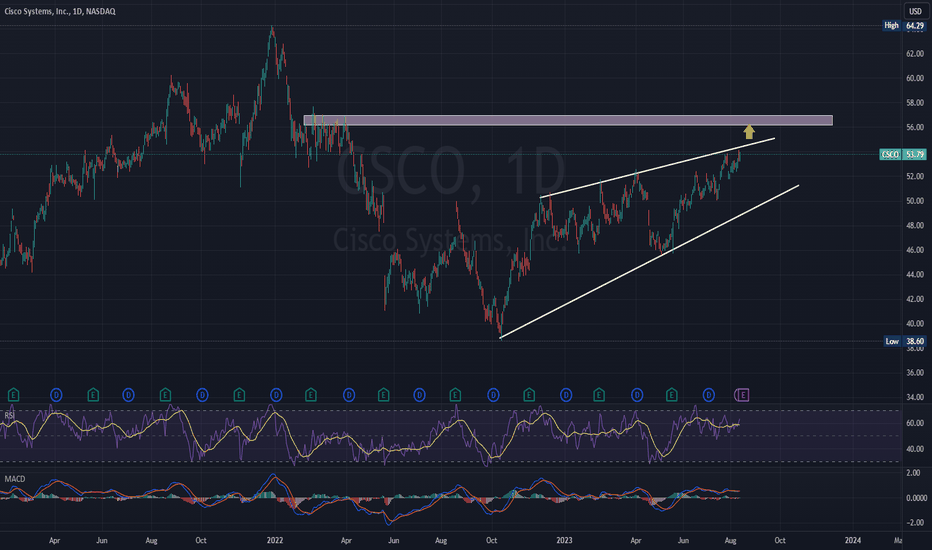The width and height of the screenshot is (932, 550).
Task: Click the dividend marker at Apr 2022
Action: click(x=349, y=394)
